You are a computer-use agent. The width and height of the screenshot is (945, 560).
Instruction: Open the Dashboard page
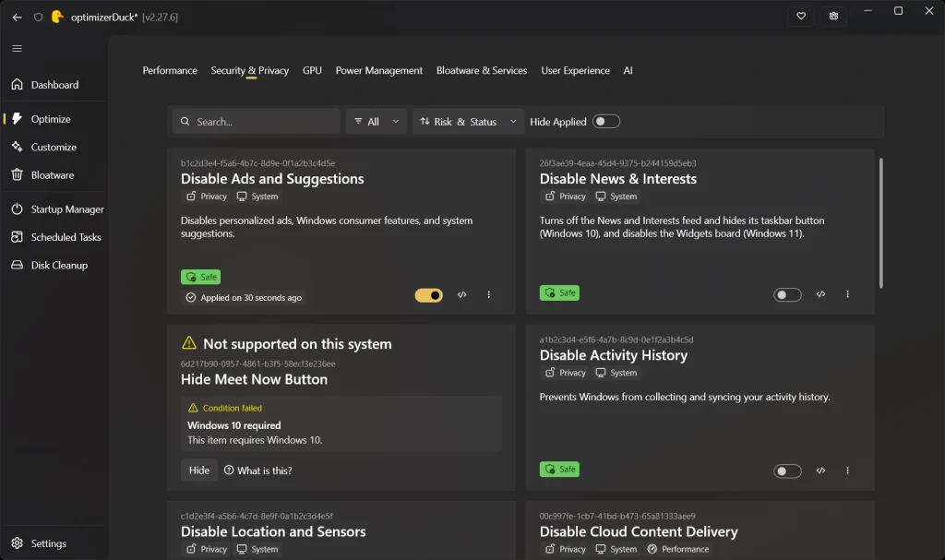pos(54,85)
